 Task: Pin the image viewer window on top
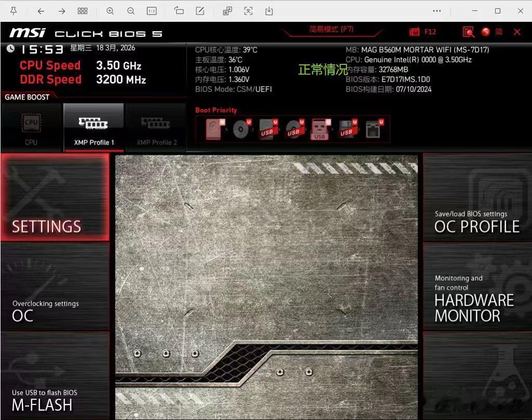pyautogui.click(x=14, y=11)
